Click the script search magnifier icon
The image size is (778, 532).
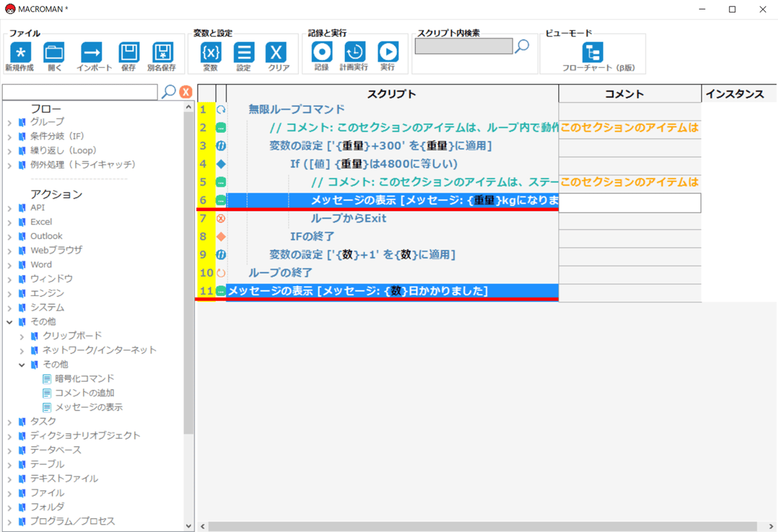[522, 46]
